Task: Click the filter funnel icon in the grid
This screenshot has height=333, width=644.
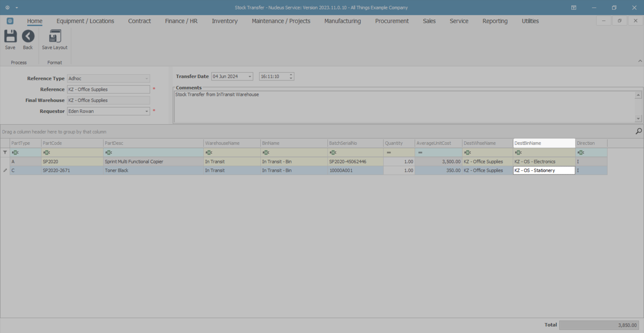Action: (5, 152)
